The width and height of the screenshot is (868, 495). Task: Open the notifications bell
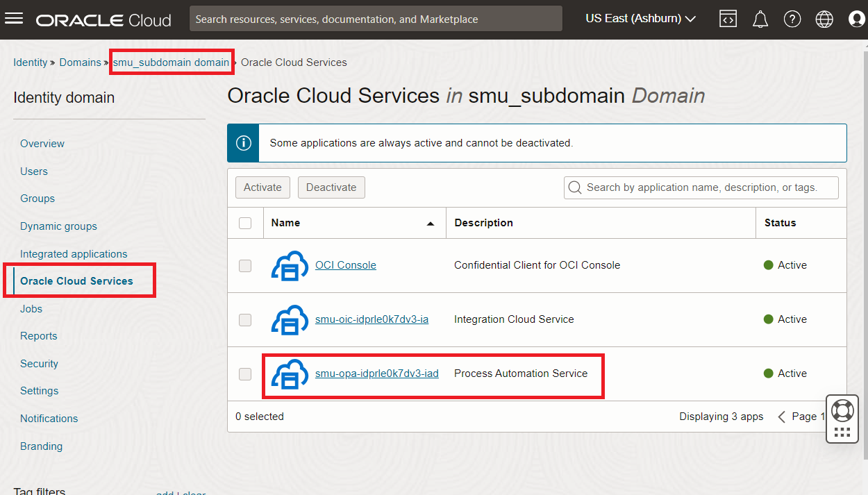tap(760, 19)
